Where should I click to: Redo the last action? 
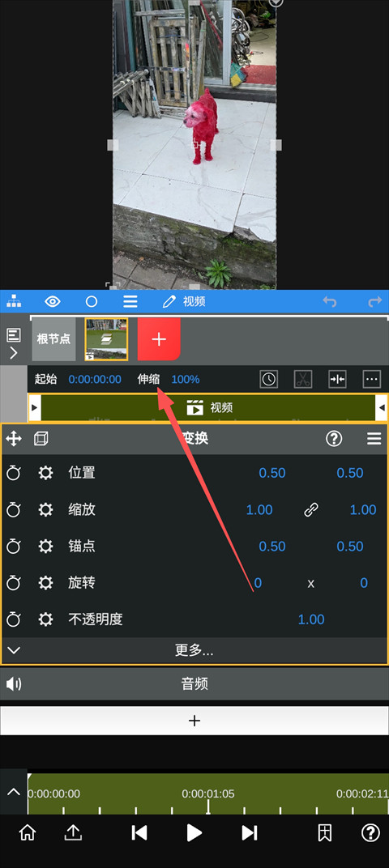tap(375, 302)
